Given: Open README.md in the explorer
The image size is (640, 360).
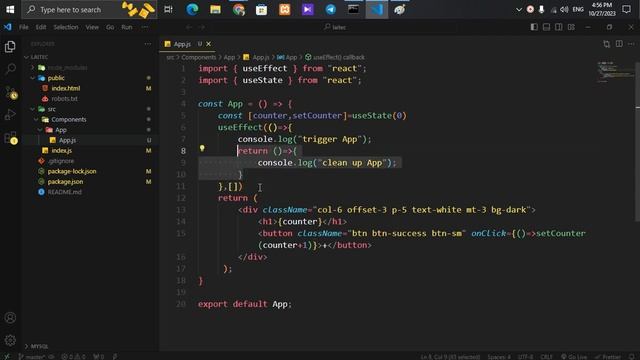Looking at the screenshot, I should point(64,192).
